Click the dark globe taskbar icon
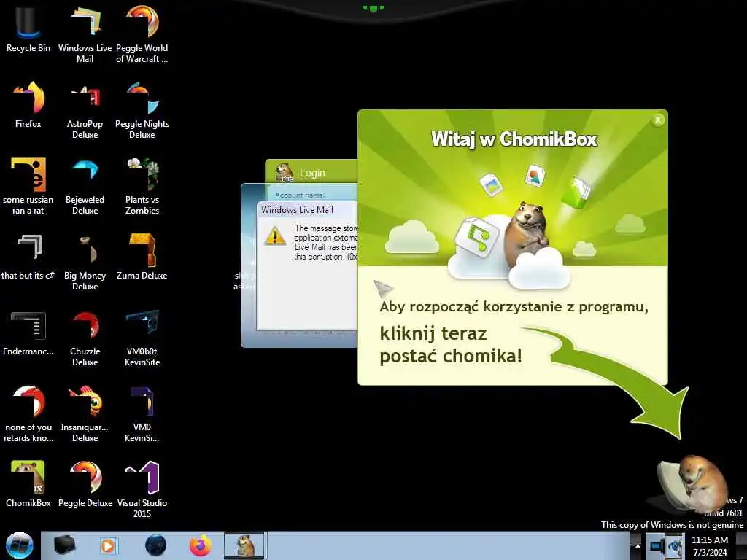 click(x=156, y=545)
